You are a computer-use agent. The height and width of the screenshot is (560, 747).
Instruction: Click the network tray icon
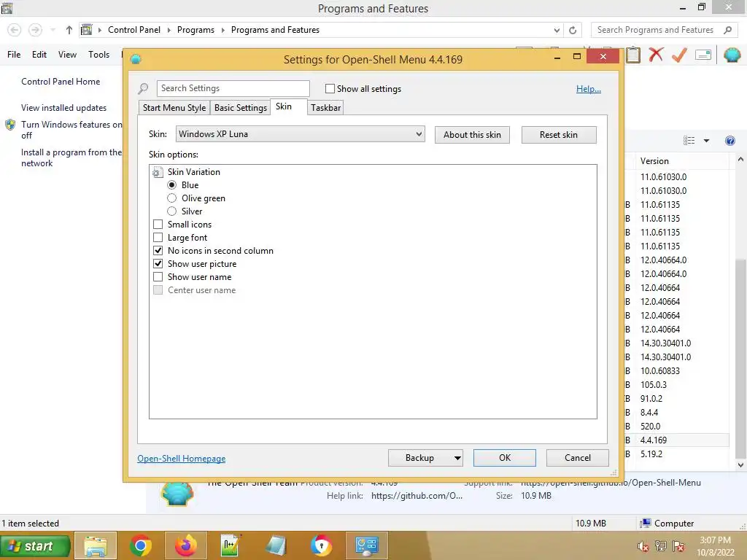point(661,546)
